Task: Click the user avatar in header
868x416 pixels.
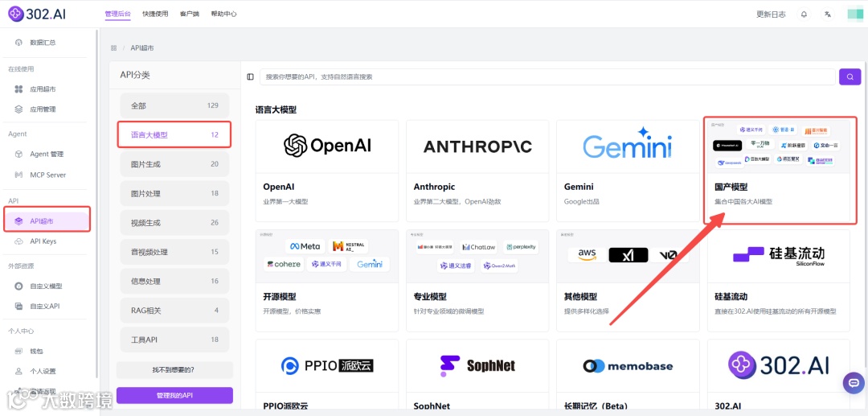Action: [x=855, y=14]
